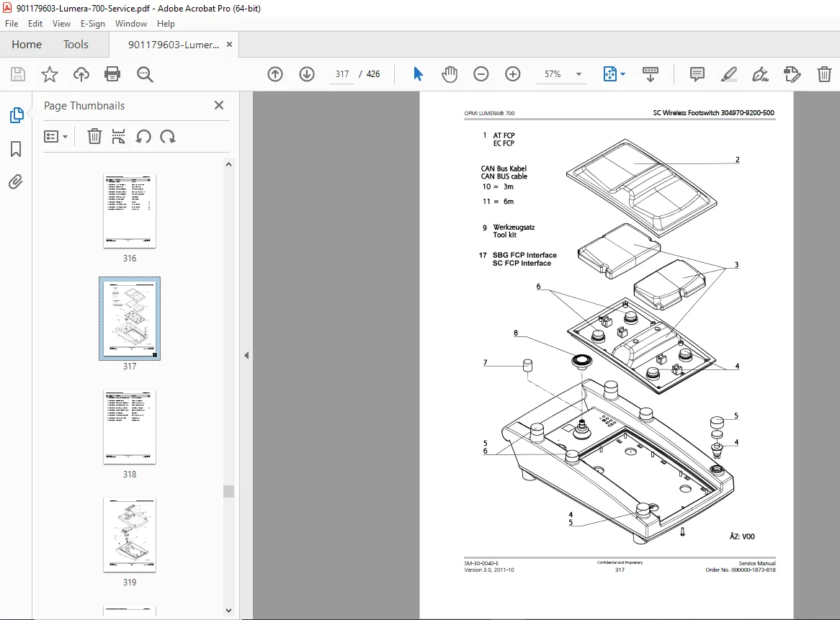Select the page 316 thumbnail
The height and width of the screenshot is (620, 840).
130,211
